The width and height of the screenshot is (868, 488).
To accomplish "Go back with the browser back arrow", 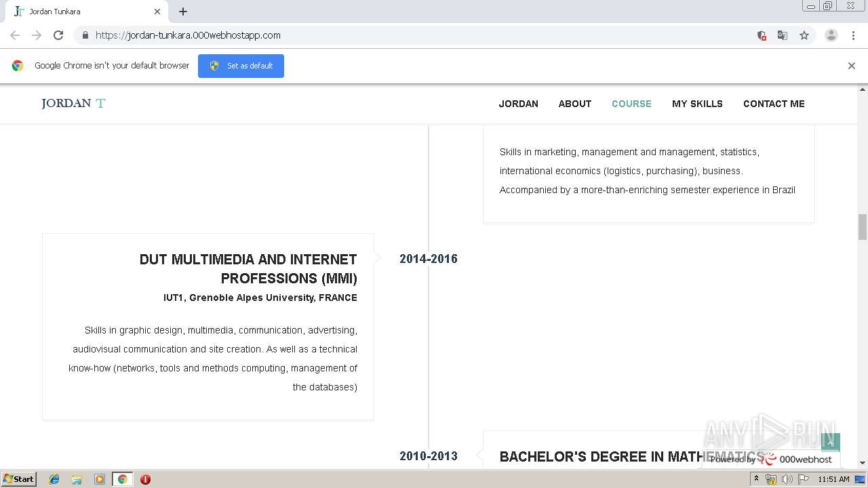I will point(15,35).
